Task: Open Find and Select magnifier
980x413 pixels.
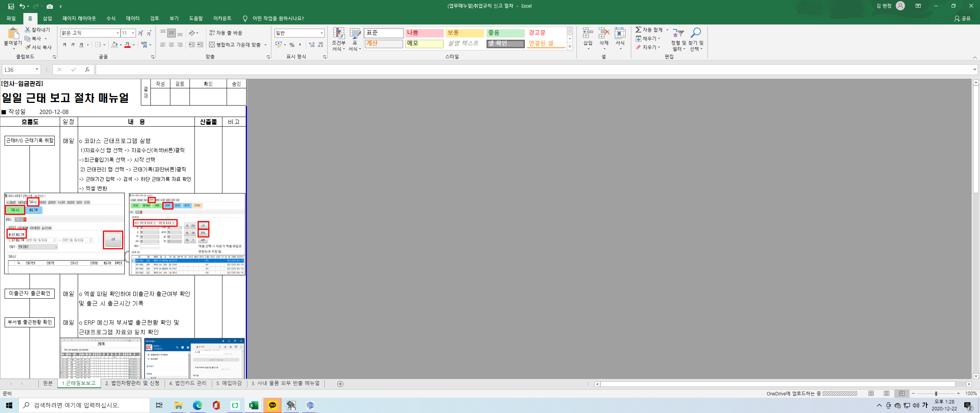Action: point(696,33)
